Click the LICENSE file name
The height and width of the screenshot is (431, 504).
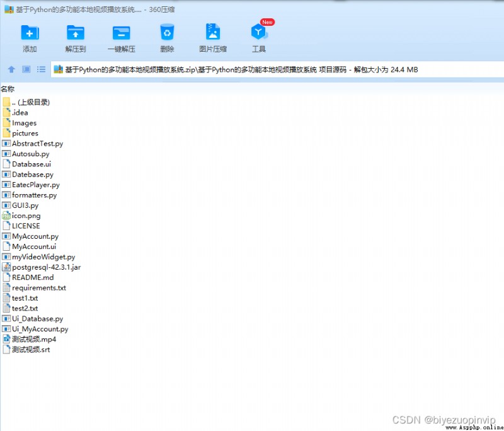26,226
